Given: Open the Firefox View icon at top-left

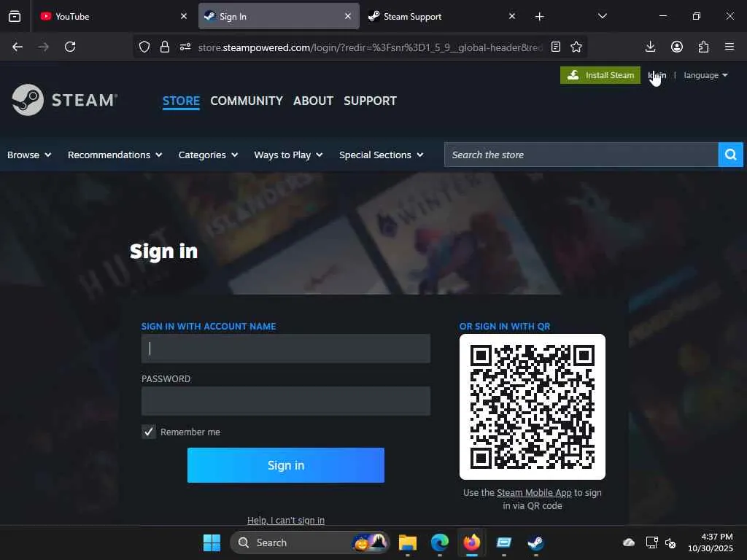Looking at the screenshot, I should coord(15,16).
